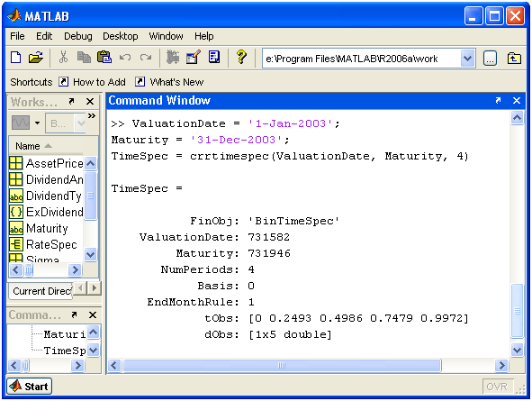The height and width of the screenshot is (401, 532).
Task: Click the yellow Help question mark
Action: (241, 57)
